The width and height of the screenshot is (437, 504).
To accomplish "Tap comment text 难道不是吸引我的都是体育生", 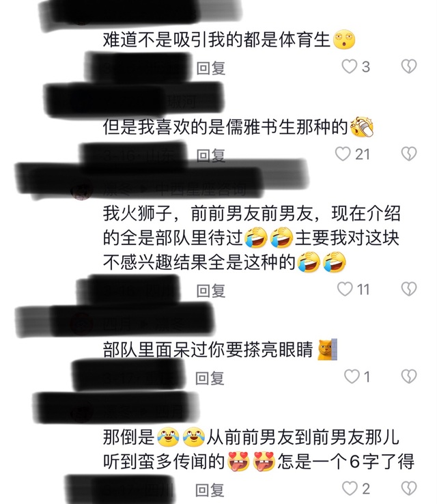I will [216, 40].
